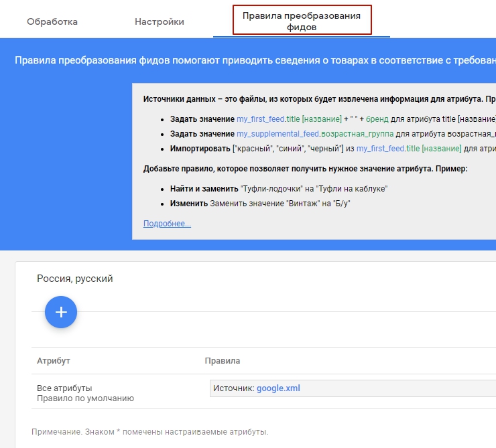The image size is (496, 448).
Task: Click the google.xml source link
Action: point(278,388)
